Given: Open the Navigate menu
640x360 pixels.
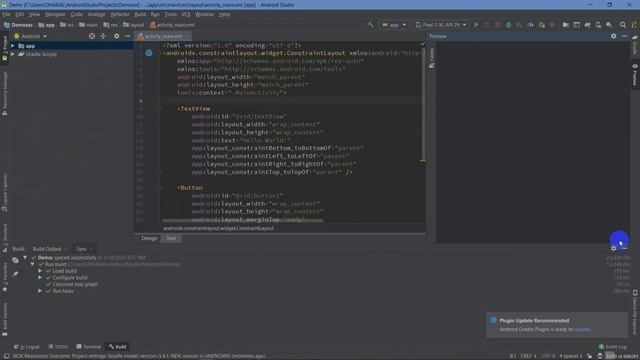Looking at the screenshot, I should coord(55,14).
